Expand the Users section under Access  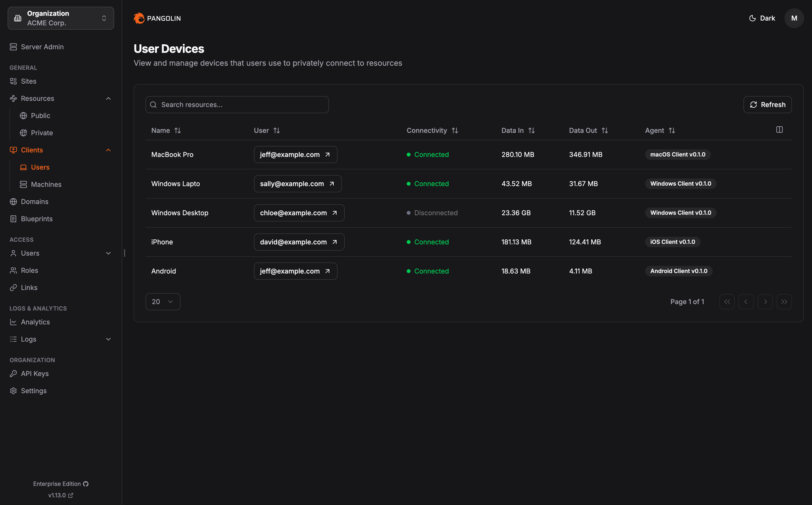[x=108, y=253]
